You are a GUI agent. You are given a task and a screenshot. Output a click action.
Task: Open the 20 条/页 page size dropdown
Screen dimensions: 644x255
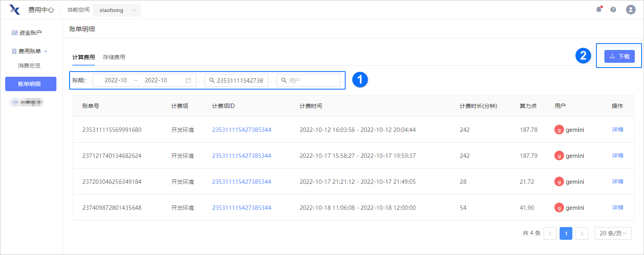pos(613,233)
